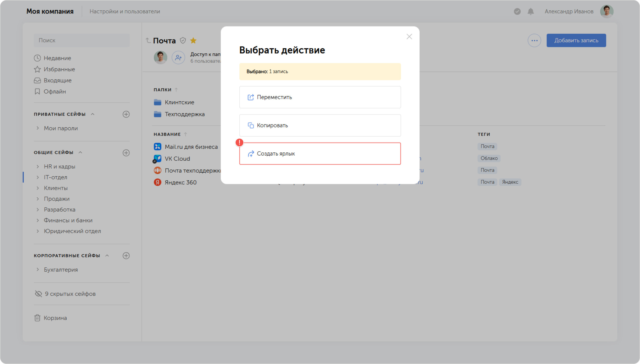640x364 pixels.
Task: Click the back arrow before Почта
Action: pos(148,40)
